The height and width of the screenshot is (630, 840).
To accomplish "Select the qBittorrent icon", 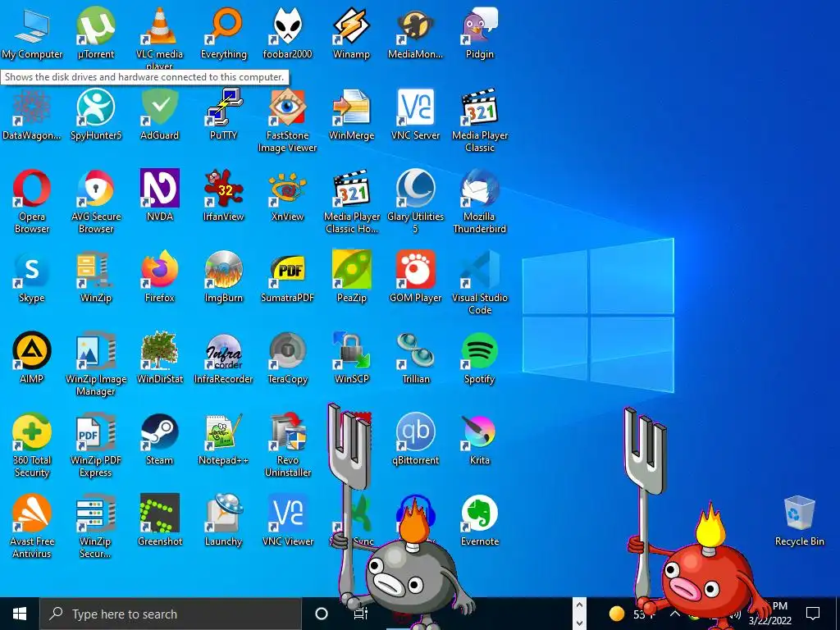I will pyautogui.click(x=416, y=431).
